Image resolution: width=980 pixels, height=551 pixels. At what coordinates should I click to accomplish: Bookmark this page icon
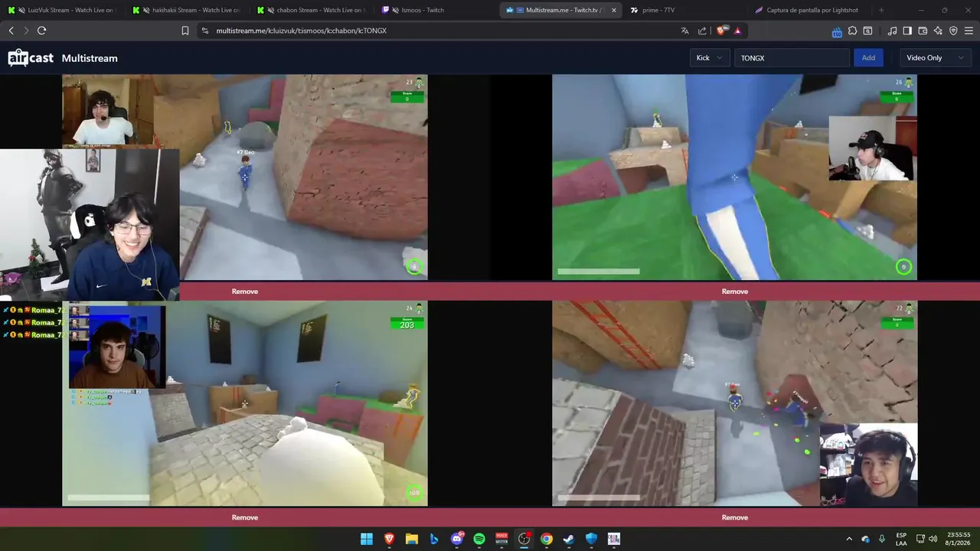pyautogui.click(x=185, y=31)
